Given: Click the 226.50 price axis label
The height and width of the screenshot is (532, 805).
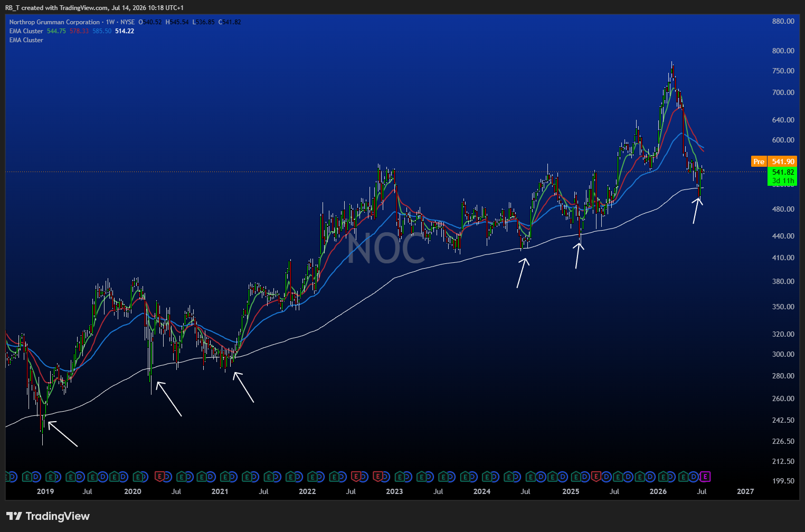Looking at the screenshot, I should (783, 442).
